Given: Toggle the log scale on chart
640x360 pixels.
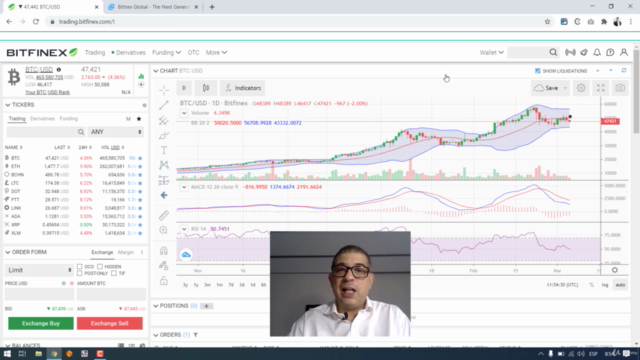Looking at the screenshot, I should 605,285.
